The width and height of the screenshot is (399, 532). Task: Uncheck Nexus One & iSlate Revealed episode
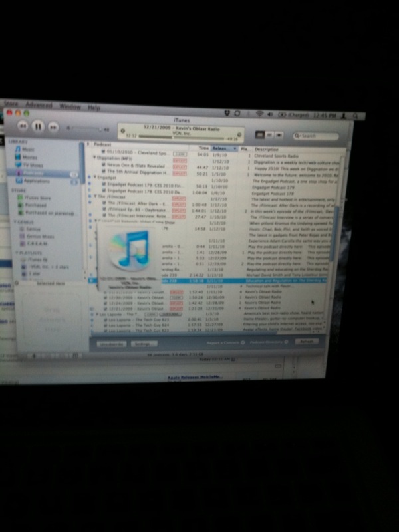104,164
